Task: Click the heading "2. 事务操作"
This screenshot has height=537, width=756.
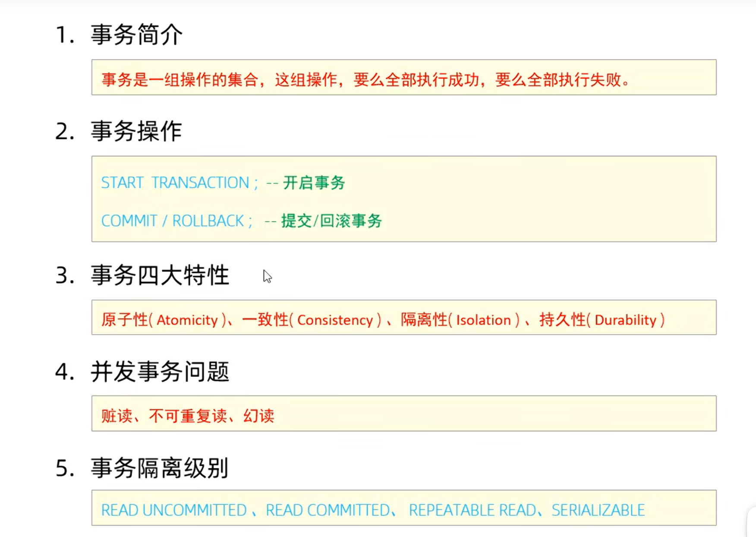Action: (x=119, y=131)
